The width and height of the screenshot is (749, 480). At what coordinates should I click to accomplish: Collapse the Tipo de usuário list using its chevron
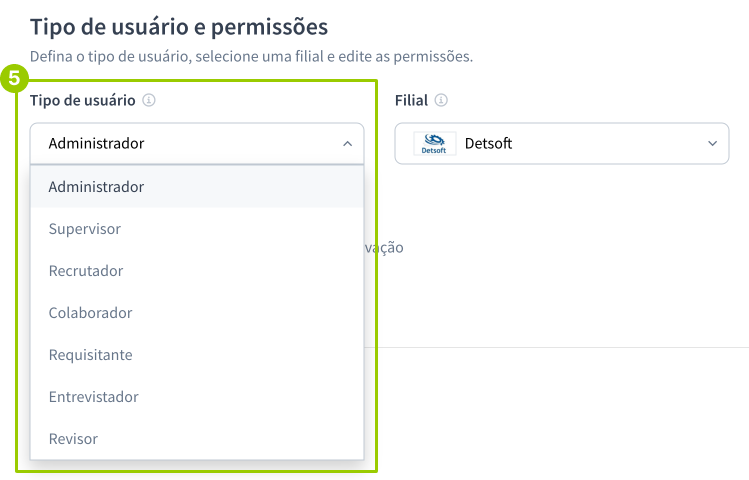coord(347,143)
